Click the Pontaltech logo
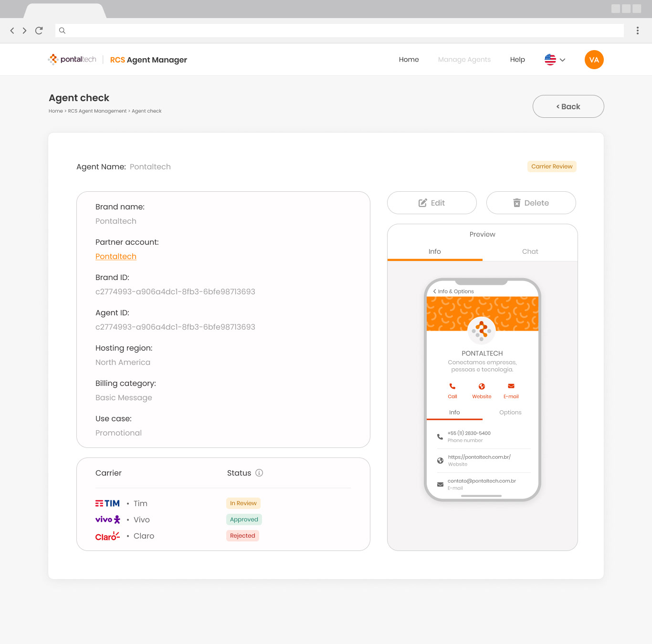Screen dimensions: 652x644 coord(72,59)
